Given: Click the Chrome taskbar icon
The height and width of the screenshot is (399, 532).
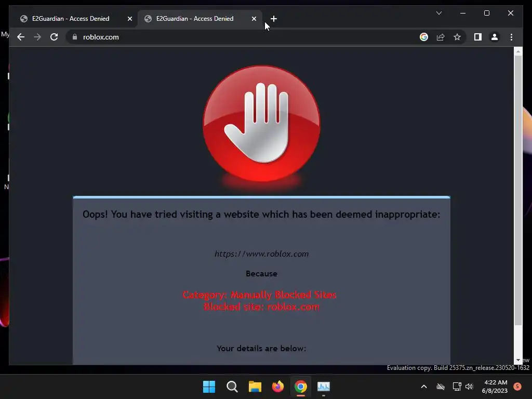Looking at the screenshot, I should click(301, 387).
